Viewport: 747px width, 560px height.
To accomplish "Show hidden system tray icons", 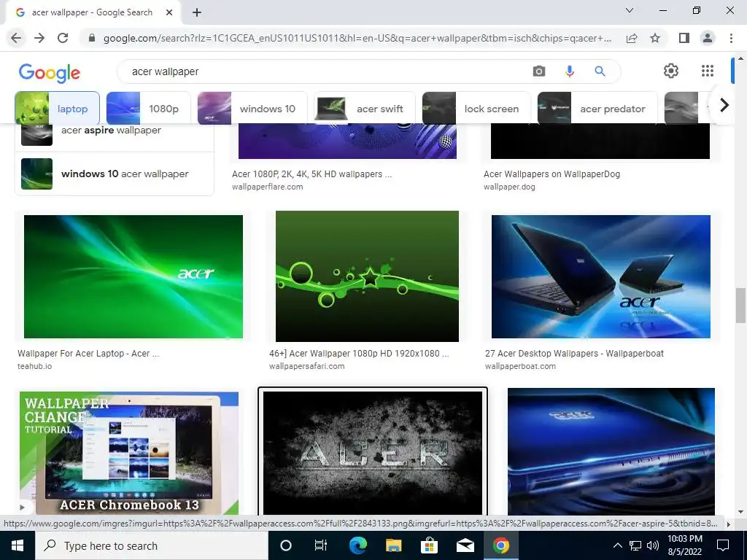I will [x=617, y=545].
